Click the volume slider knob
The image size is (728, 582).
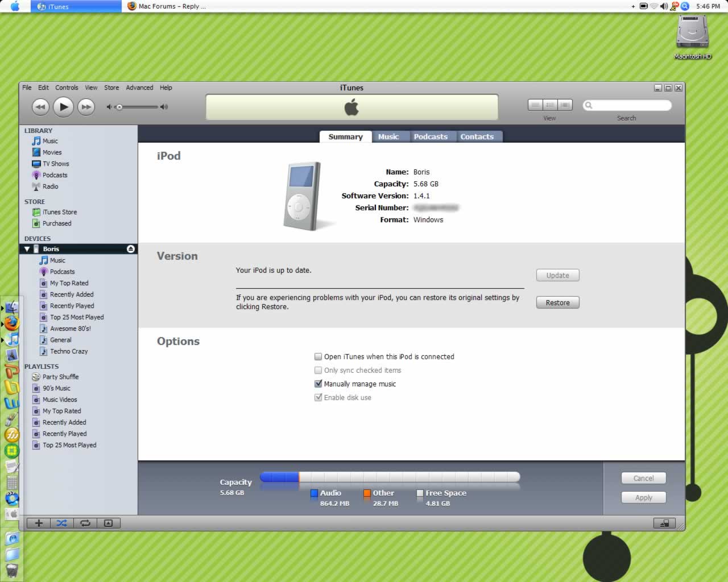coord(119,107)
